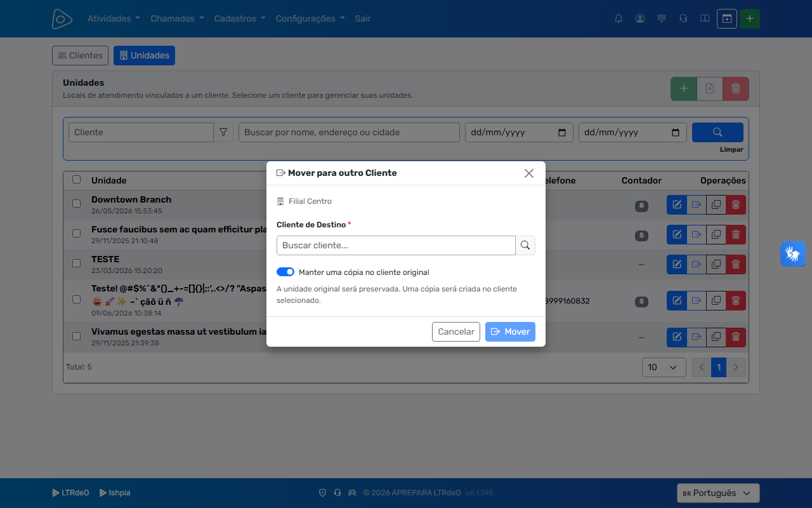Viewport: 812px width, 508px height.
Task: Delete the TESTE unit
Action: point(736,264)
